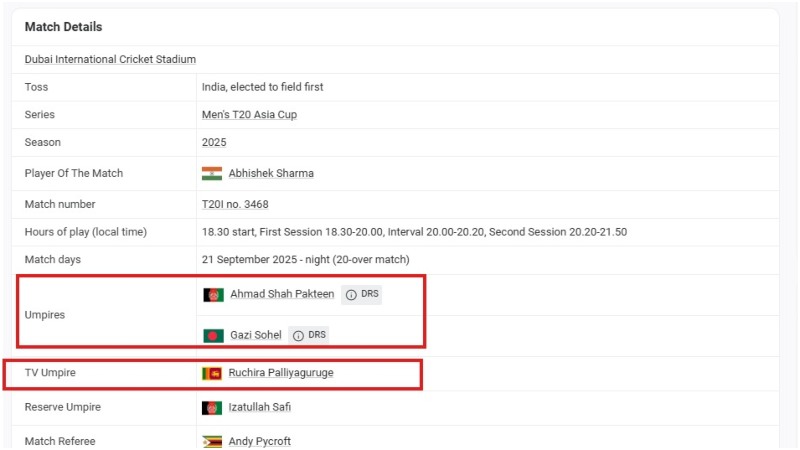
Task: Click the Match Details heading
Action: tap(63, 27)
